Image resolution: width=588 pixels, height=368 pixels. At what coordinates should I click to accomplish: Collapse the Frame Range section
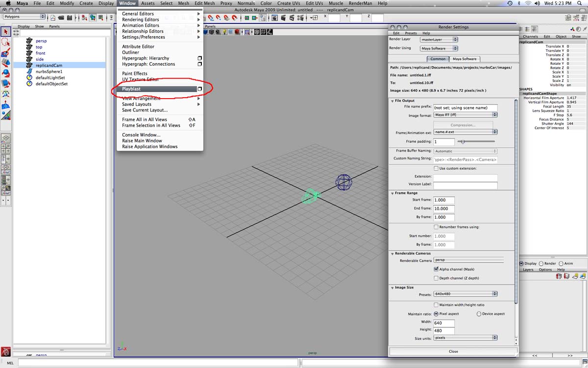[392, 193]
